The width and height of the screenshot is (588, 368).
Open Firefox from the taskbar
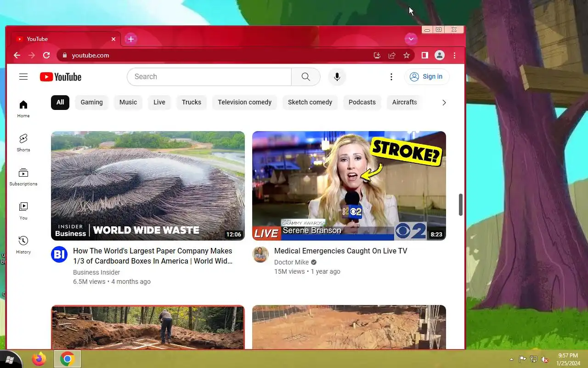tap(39, 359)
